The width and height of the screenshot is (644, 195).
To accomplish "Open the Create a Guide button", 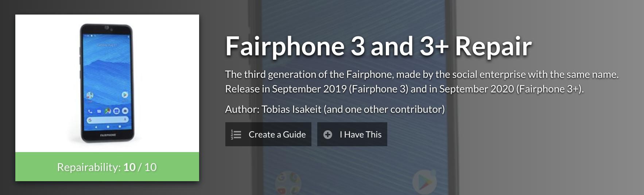I will click(268, 134).
